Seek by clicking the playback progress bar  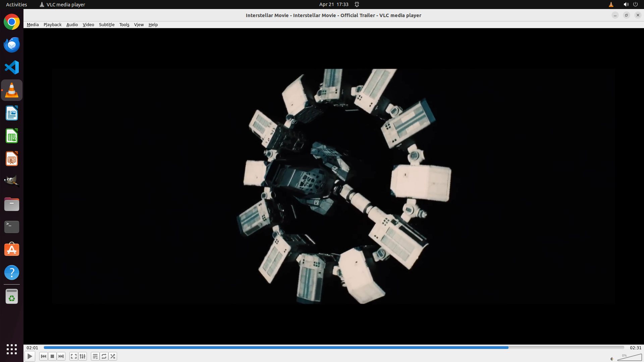pos(334,348)
